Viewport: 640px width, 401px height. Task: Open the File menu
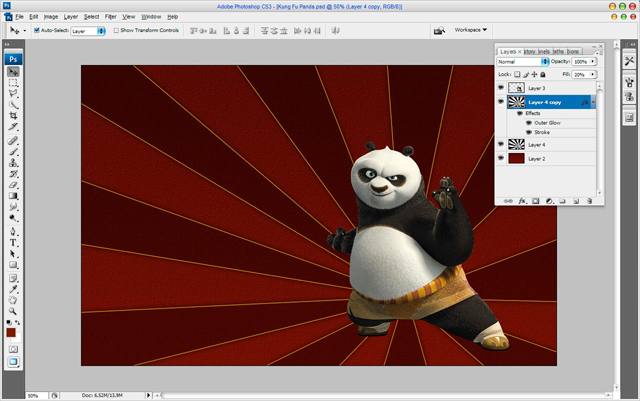pyautogui.click(x=19, y=17)
